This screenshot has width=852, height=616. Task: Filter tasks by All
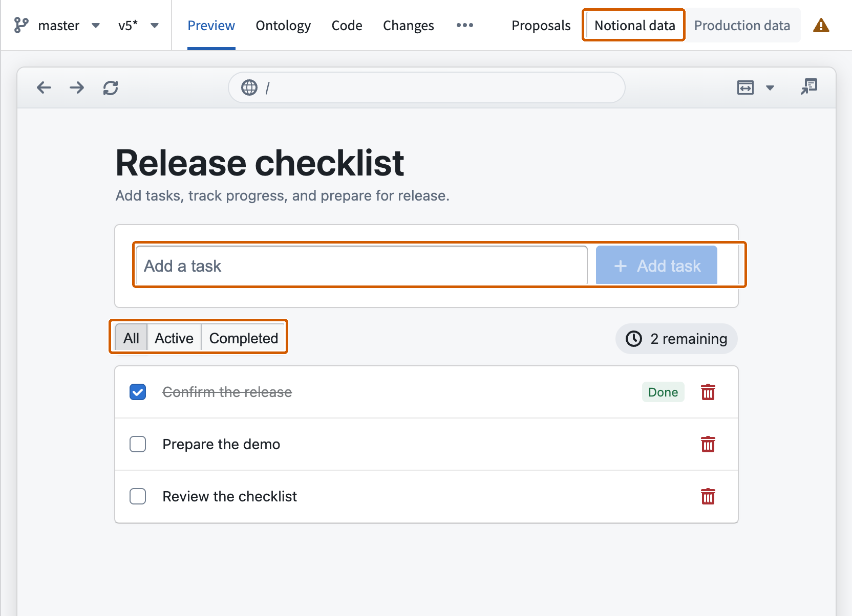point(131,338)
